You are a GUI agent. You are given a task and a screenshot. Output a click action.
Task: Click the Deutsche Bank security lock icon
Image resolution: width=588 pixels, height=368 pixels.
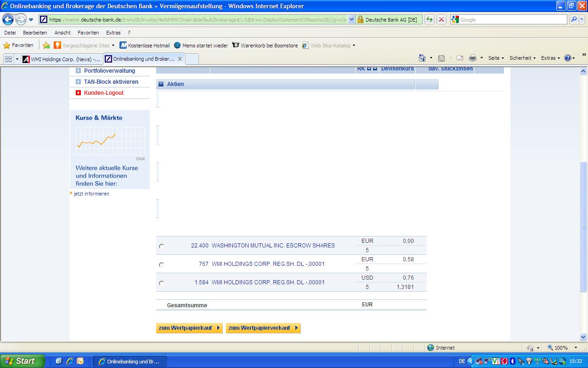tap(360, 19)
